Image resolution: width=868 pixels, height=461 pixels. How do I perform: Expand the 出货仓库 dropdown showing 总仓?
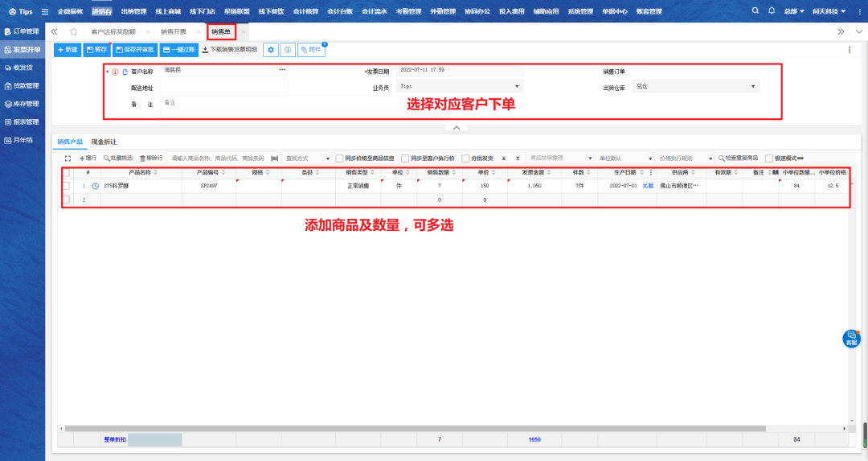click(696, 86)
